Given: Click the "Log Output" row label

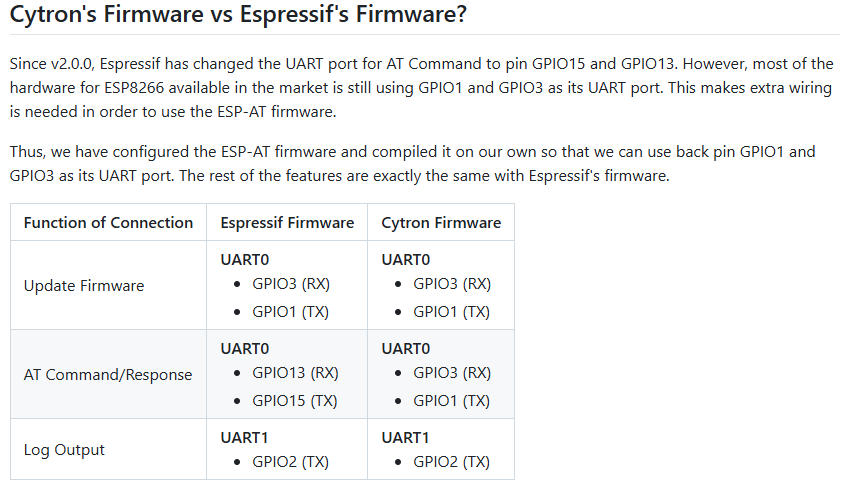Looking at the screenshot, I should (64, 450).
